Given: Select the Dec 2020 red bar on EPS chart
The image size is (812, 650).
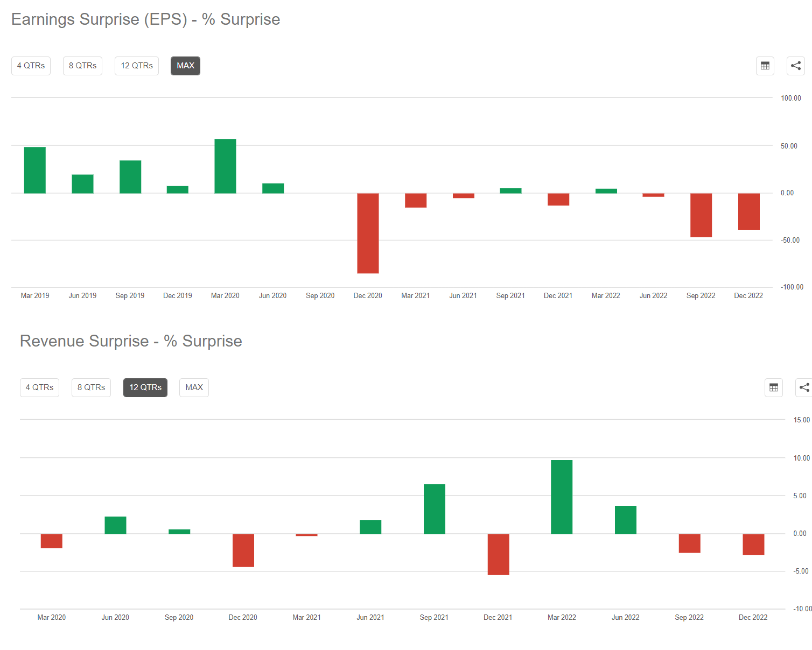Looking at the screenshot, I should [368, 232].
